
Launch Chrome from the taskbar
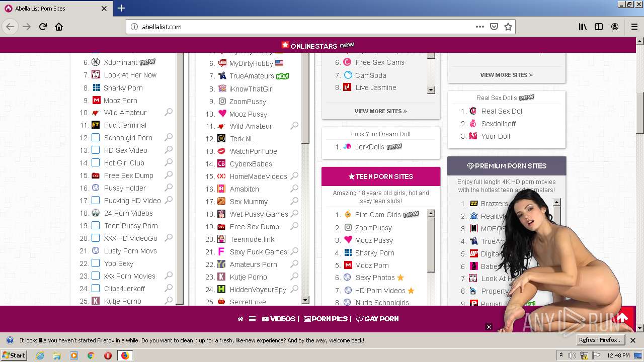91,355
